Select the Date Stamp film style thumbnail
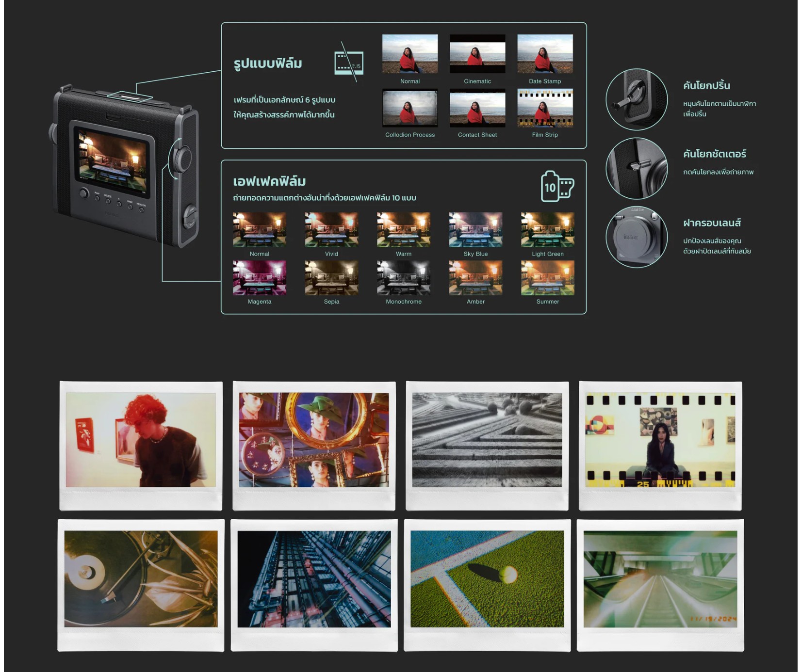 pos(544,54)
